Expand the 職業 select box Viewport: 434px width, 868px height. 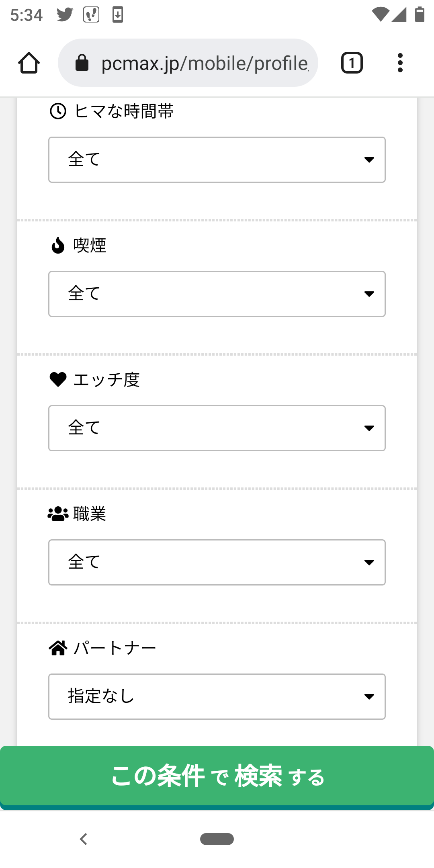pyautogui.click(x=217, y=562)
